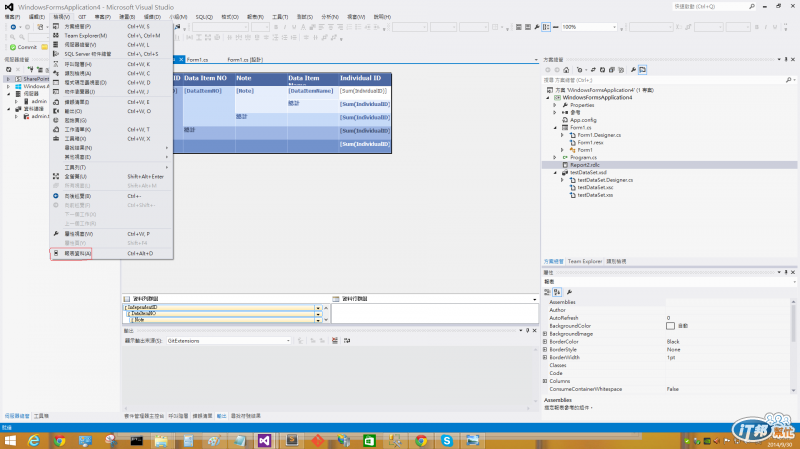The image size is (800, 449).
Task: Close the active report document tab
Action: [x=181, y=60]
